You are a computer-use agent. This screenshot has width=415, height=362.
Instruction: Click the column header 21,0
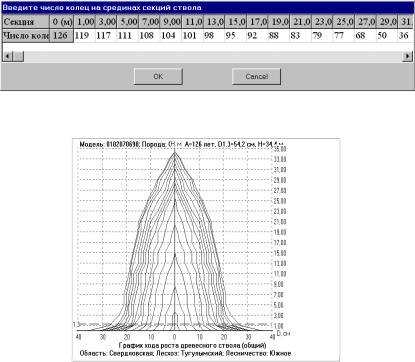tap(301, 22)
